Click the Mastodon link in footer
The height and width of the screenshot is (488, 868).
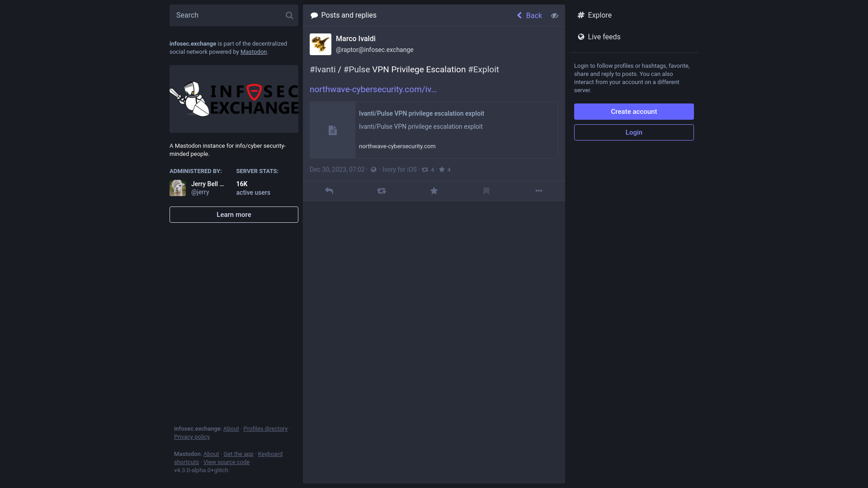[x=187, y=454]
